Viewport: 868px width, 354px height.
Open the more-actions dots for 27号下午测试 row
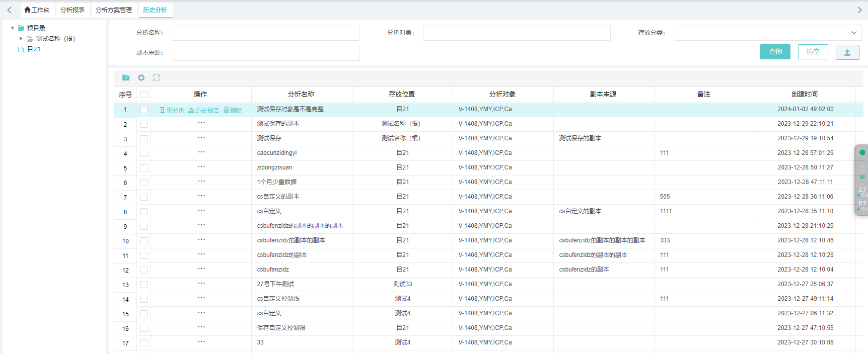tap(201, 283)
